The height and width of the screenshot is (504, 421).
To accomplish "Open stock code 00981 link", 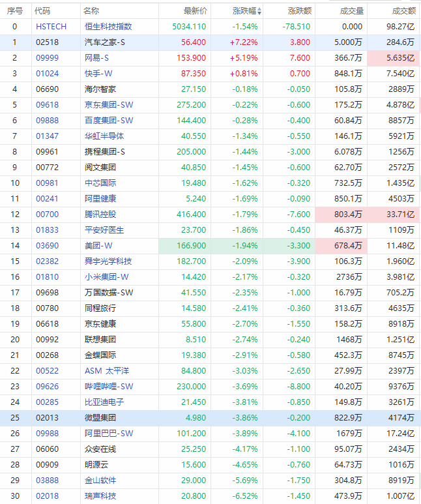I will tap(46, 183).
